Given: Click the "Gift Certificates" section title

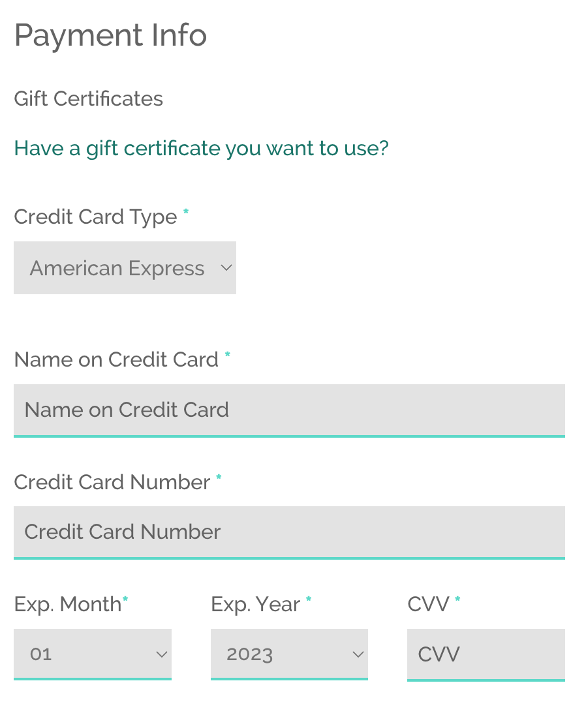Looking at the screenshot, I should coord(88,99).
